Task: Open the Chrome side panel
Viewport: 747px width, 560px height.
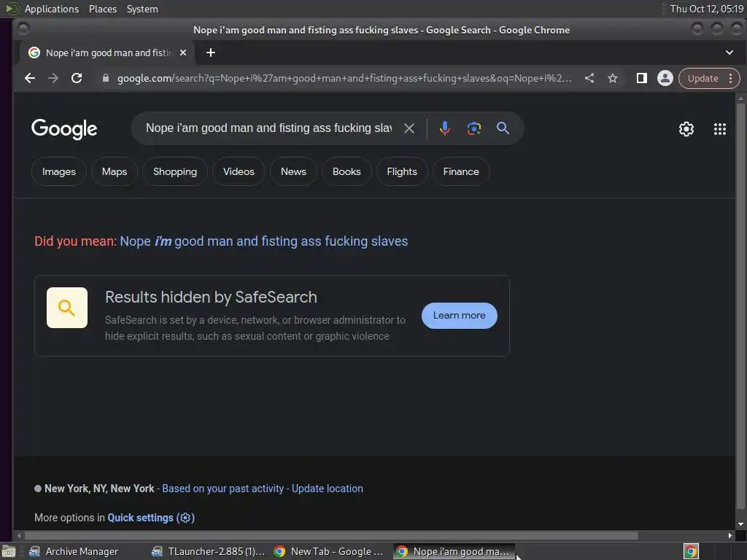Action: [642, 78]
